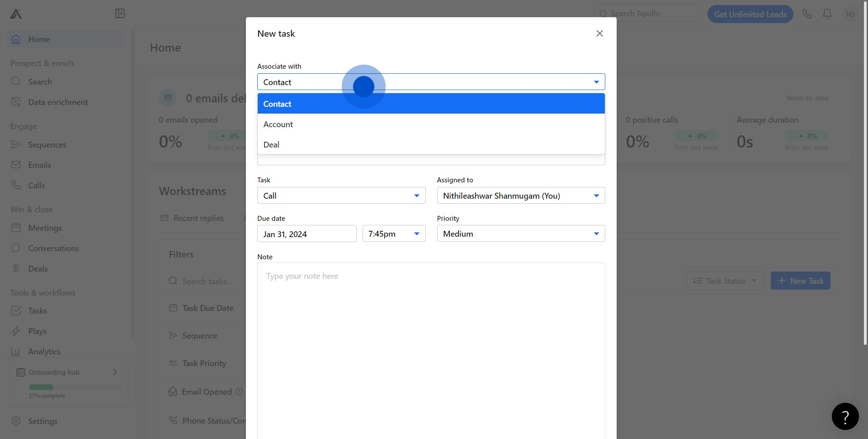Open the Priority Medium dropdown
Image resolution: width=868 pixels, height=439 pixels.
(521, 234)
